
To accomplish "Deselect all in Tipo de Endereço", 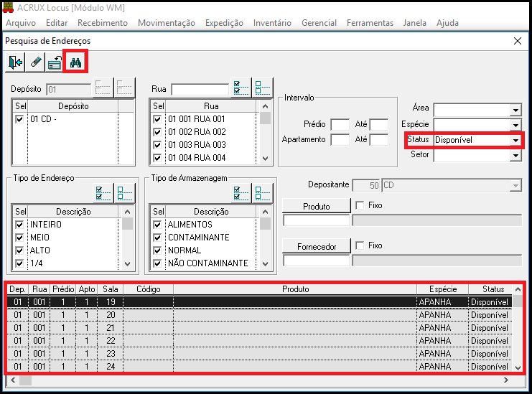I will tap(124, 193).
